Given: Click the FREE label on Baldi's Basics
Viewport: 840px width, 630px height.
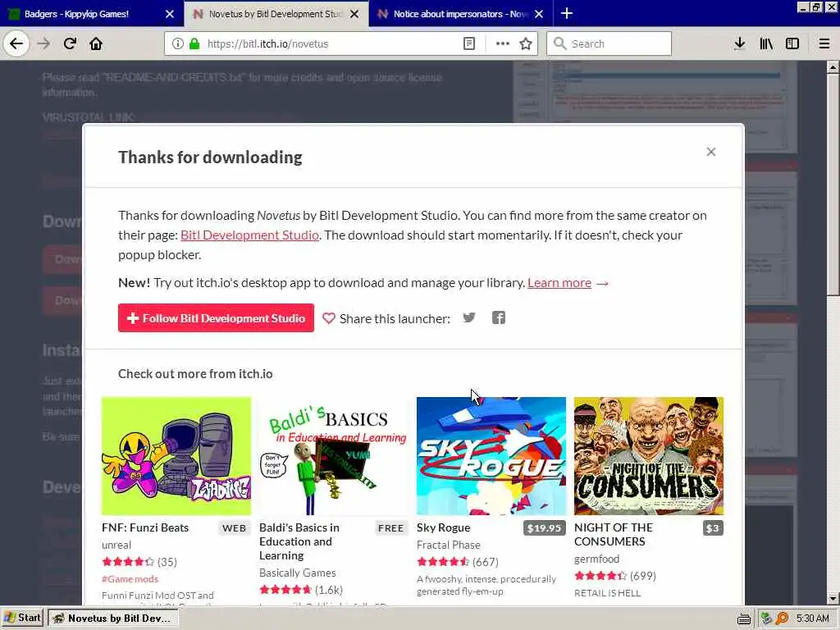Looking at the screenshot, I should (390, 528).
